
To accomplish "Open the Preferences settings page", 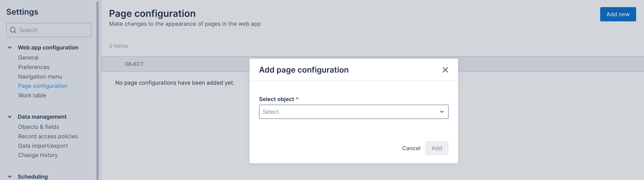I will 34,67.
